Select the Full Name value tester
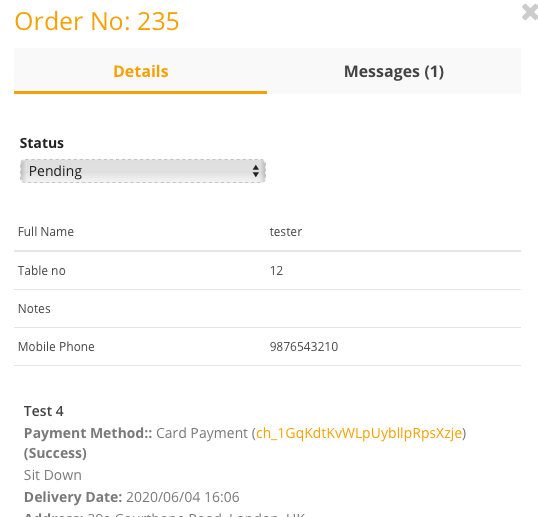Image resolution: width=538 pixels, height=517 pixels. (285, 232)
